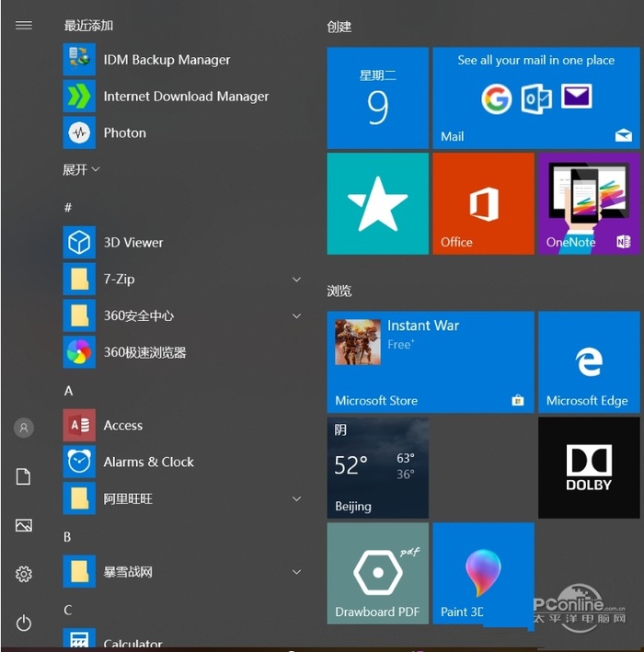This screenshot has height=652, width=644.
Task: Open the calendar tile showing 星期二 9
Action: point(378,98)
